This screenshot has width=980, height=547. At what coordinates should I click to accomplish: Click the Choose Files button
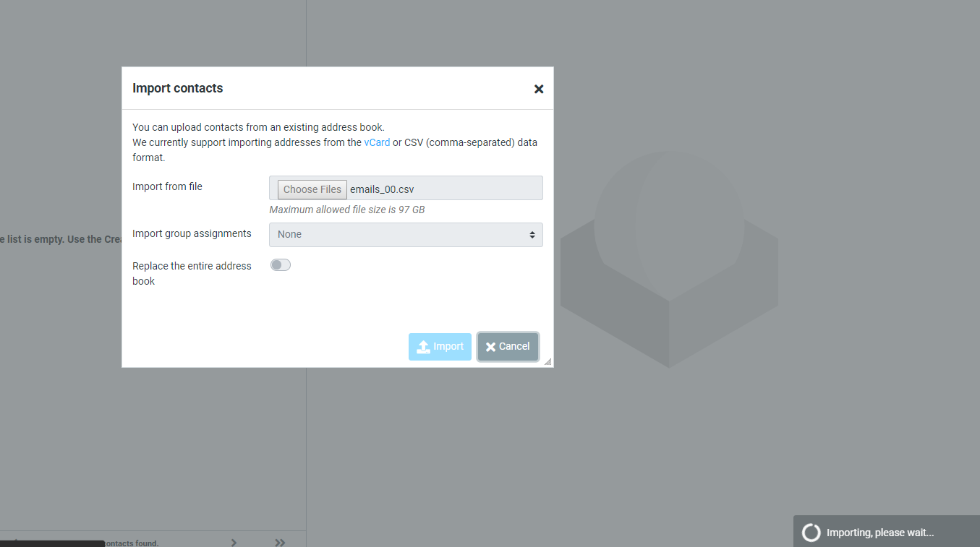pos(311,189)
